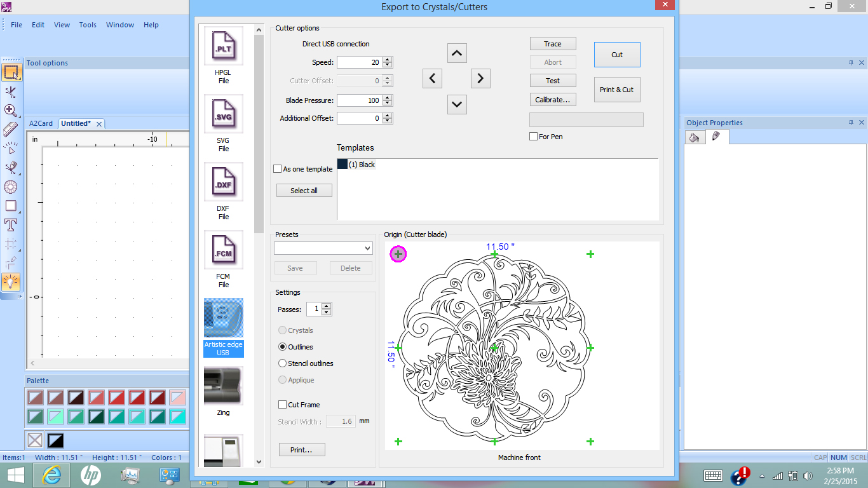
Task: Choose the HPGL File export format
Action: pos(224,56)
